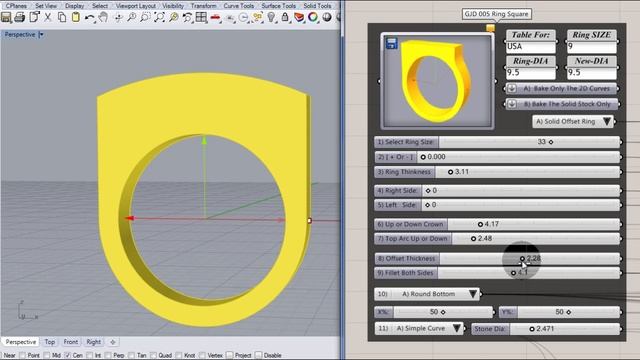Open the Surface Tools toolbar tab
This screenshot has width=640, height=360.
[278, 6]
